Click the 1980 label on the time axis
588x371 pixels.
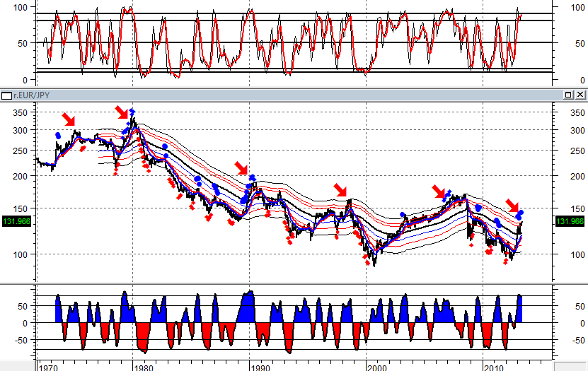click(x=144, y=367)
